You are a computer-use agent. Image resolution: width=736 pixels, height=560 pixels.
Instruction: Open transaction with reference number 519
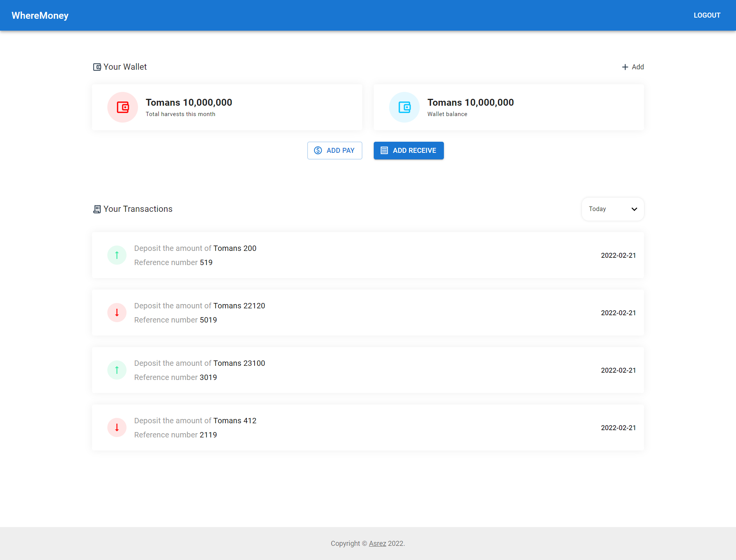tap(367, 255)
